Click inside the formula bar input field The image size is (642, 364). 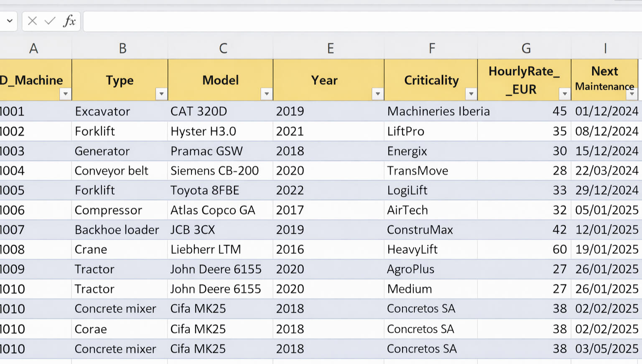[x=293, y=21]
